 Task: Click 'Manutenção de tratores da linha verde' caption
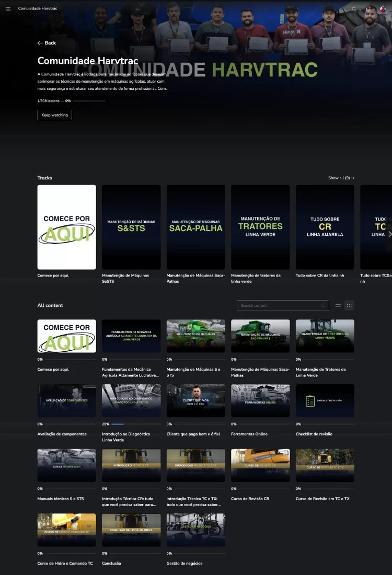pos(256,278)
